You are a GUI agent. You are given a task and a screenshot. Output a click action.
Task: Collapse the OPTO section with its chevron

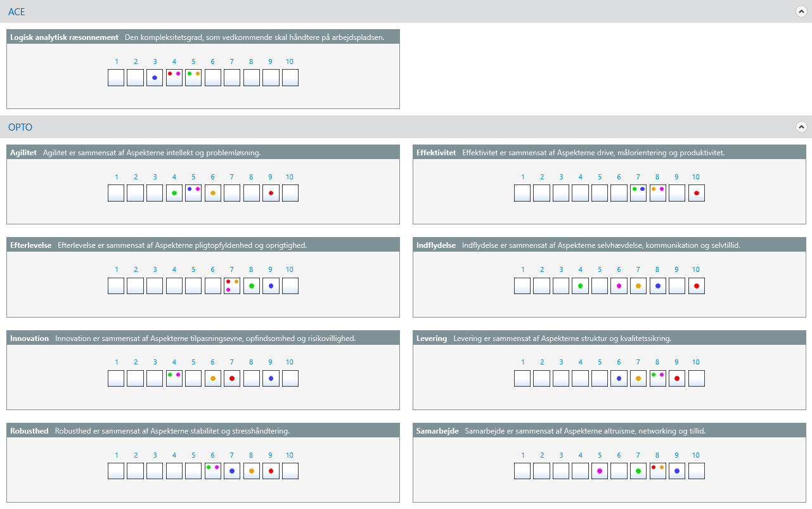tap(801, 127)
